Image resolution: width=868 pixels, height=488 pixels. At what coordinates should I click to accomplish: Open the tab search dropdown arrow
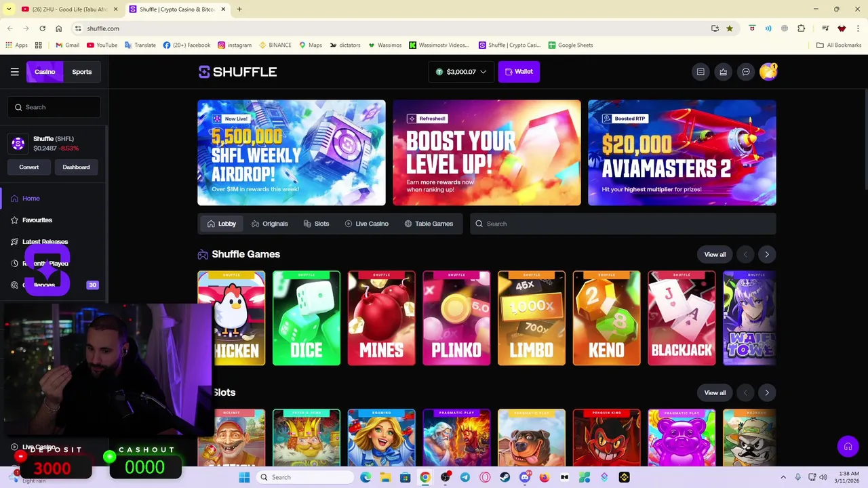(9, 9)
